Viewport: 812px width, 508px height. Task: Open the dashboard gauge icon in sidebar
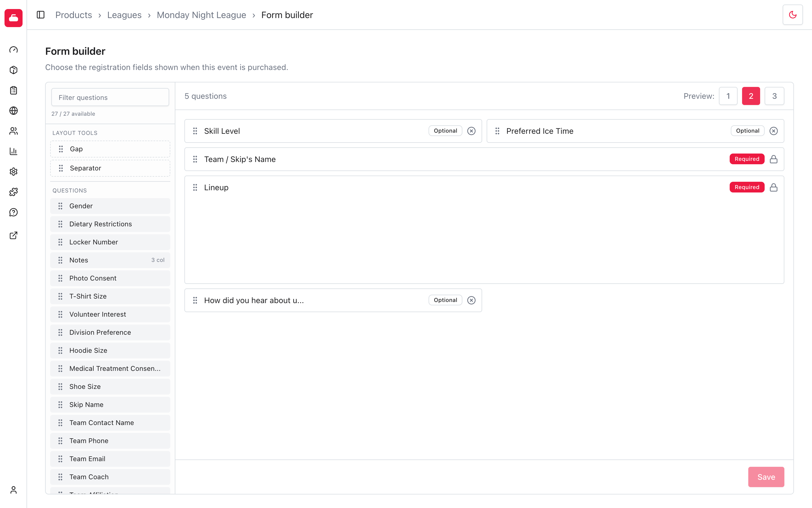pyautogui.click(x=14, y=50)
